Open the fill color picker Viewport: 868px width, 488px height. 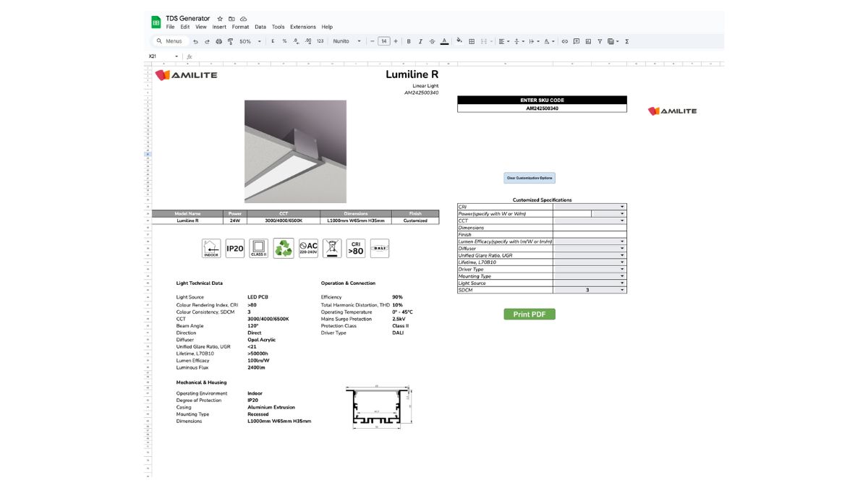(x=459, y=41)
